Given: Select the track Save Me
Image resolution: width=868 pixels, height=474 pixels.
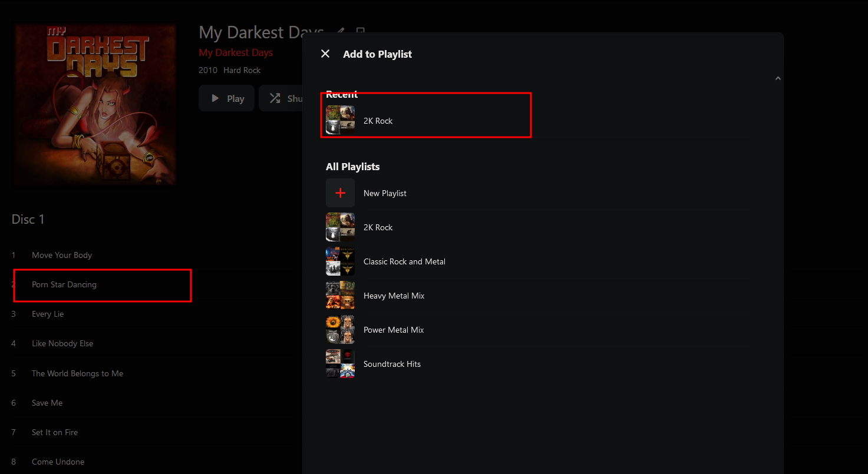Looking at the screenshot, I should [x=47, y=403].
